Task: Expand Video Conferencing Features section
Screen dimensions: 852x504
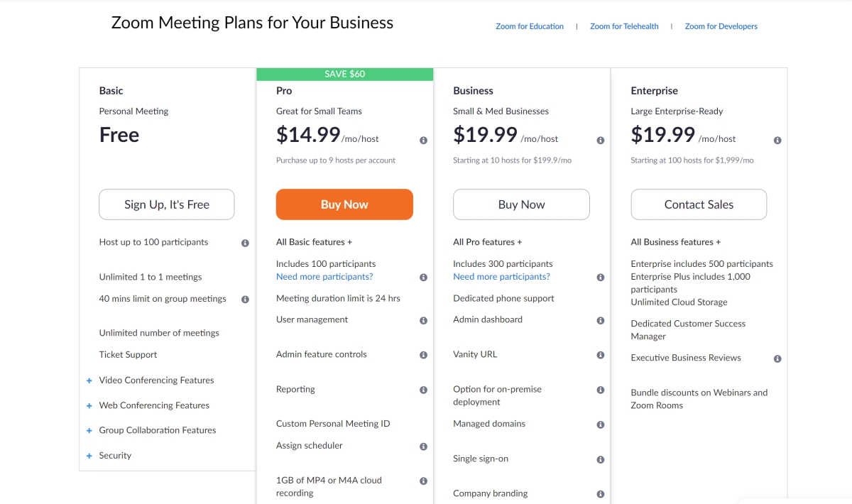Action: 89,380
